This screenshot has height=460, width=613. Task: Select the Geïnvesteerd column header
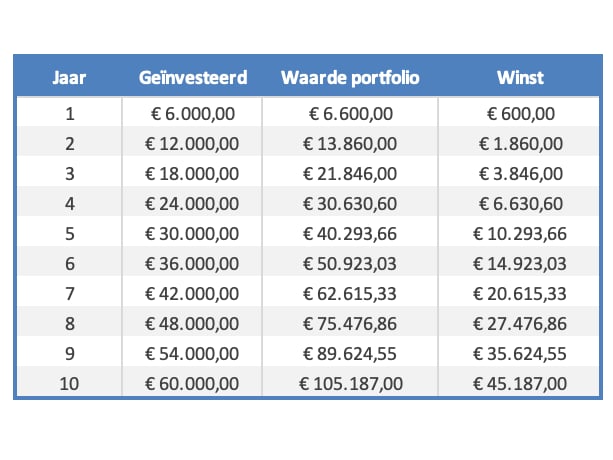(192, 78)
